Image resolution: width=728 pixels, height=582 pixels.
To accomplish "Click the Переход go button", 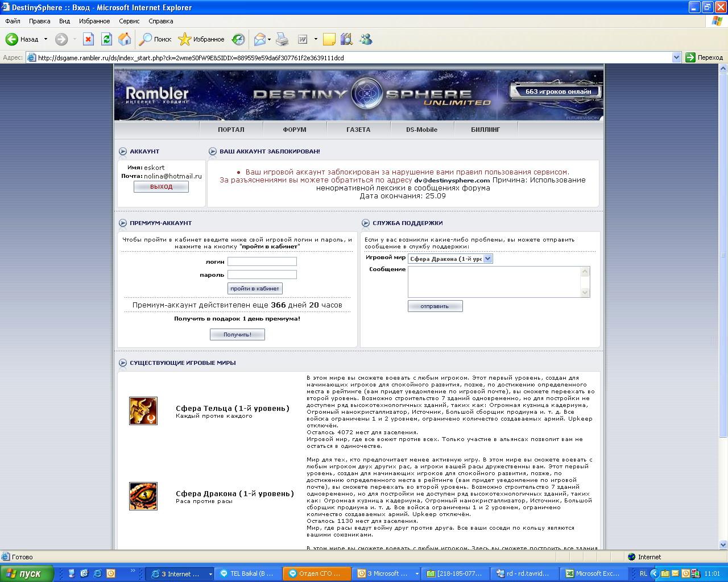I will coord(704,57).
